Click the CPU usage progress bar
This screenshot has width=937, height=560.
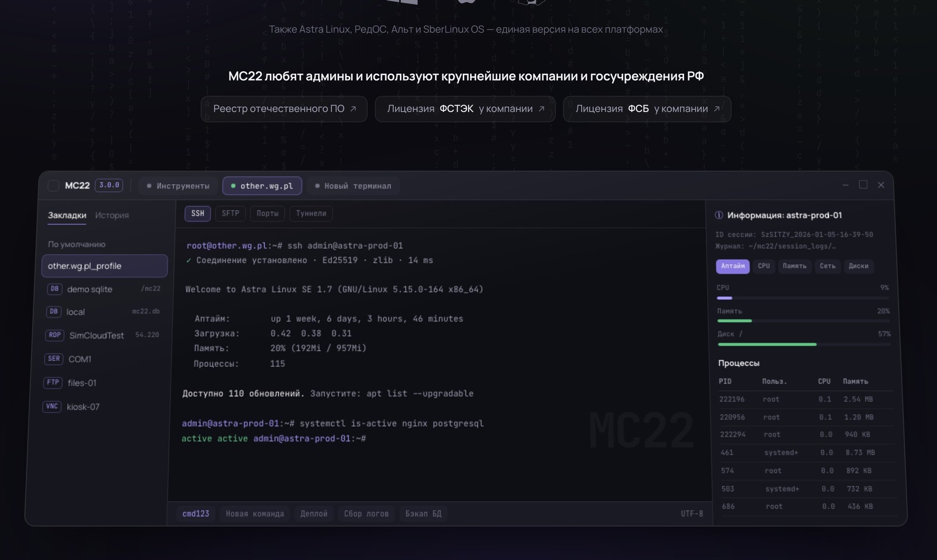point(803,298)
